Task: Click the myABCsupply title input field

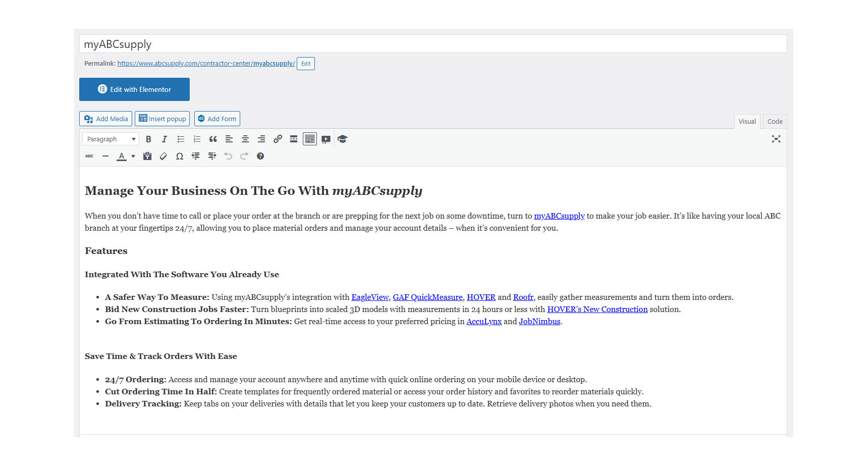Action: click(432, 44)
